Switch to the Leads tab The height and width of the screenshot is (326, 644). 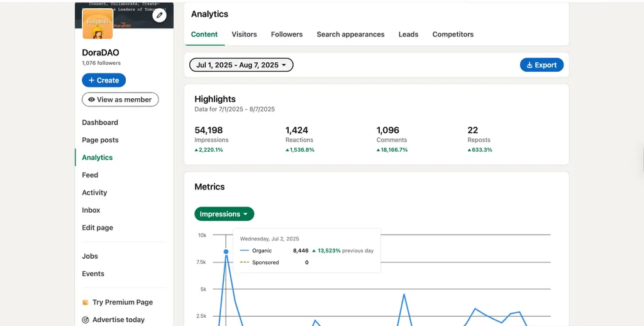[x=408, y=35]
